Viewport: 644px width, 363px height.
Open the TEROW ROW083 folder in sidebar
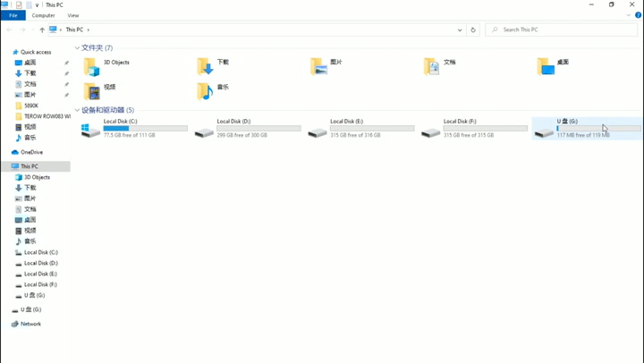coord(42,116)
